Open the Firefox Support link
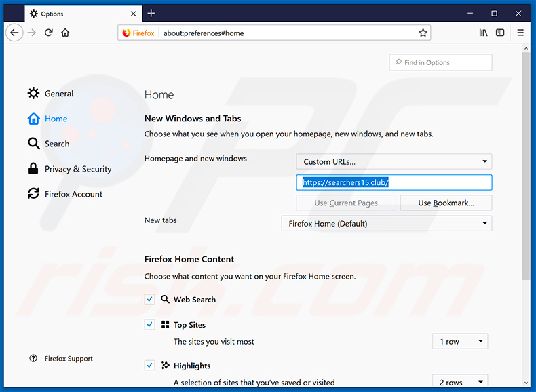This screenshot has width=536, height=392. coord(61,359)
